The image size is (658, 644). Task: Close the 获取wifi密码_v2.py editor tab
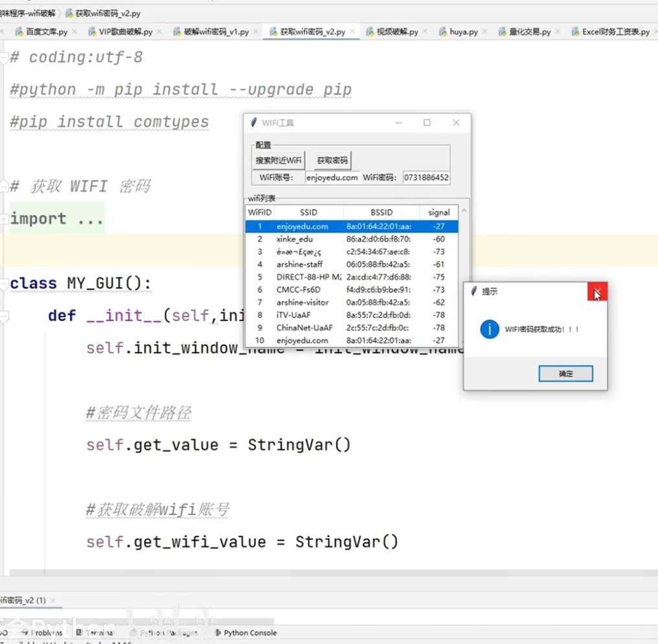click(352, 32)
